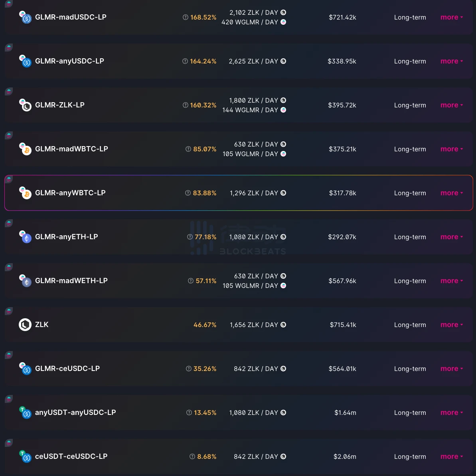Click the 160.32% APR value

[x=203, y=105]
